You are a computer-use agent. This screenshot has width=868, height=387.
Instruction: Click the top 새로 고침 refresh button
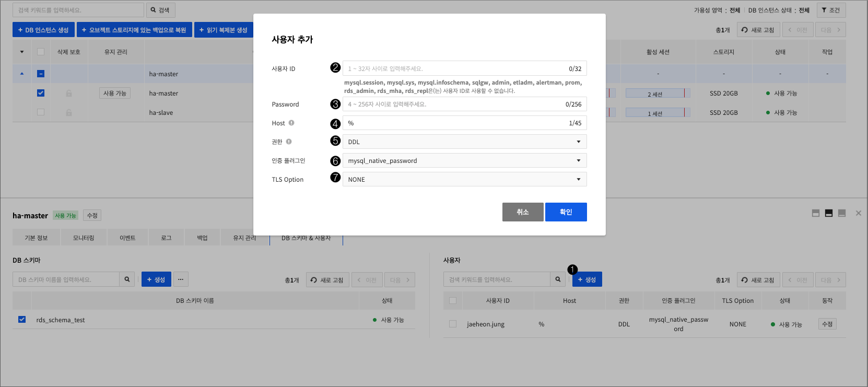(x=758, y=30)
